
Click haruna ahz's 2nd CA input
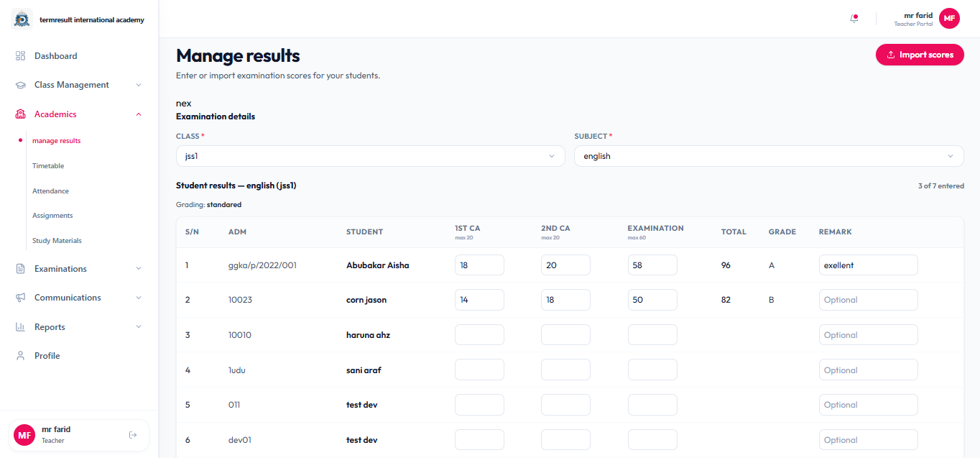pos(565,335)
